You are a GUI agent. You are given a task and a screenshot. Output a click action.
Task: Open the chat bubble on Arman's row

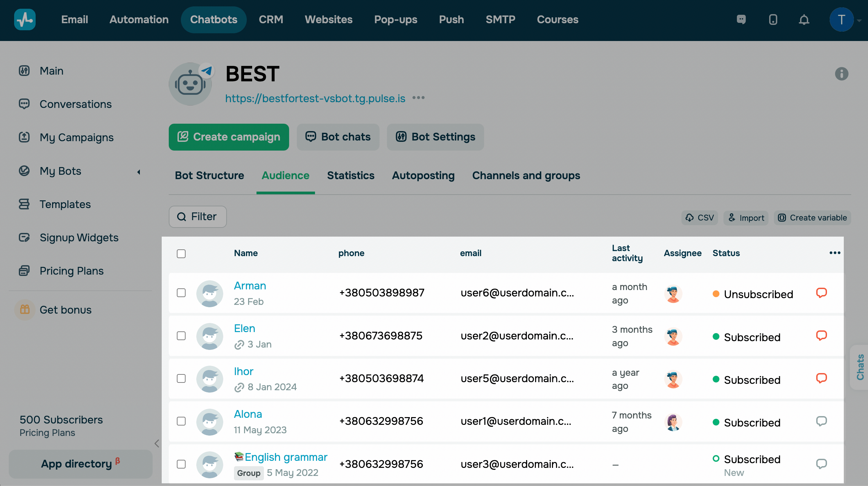pyautogui.click(x=822, y=293)
